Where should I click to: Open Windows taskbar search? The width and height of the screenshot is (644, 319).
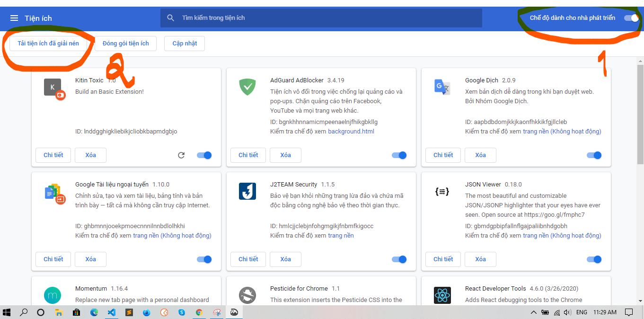(23, 312)
